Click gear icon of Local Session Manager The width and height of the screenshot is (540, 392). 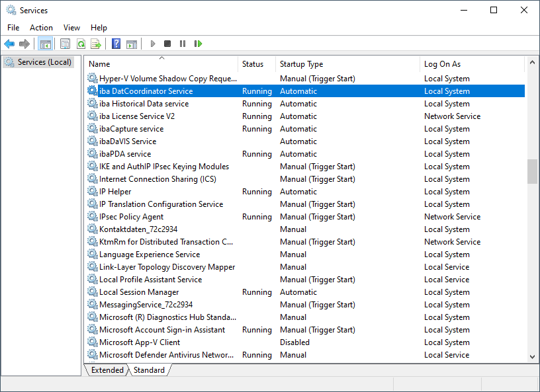point(92,292)
